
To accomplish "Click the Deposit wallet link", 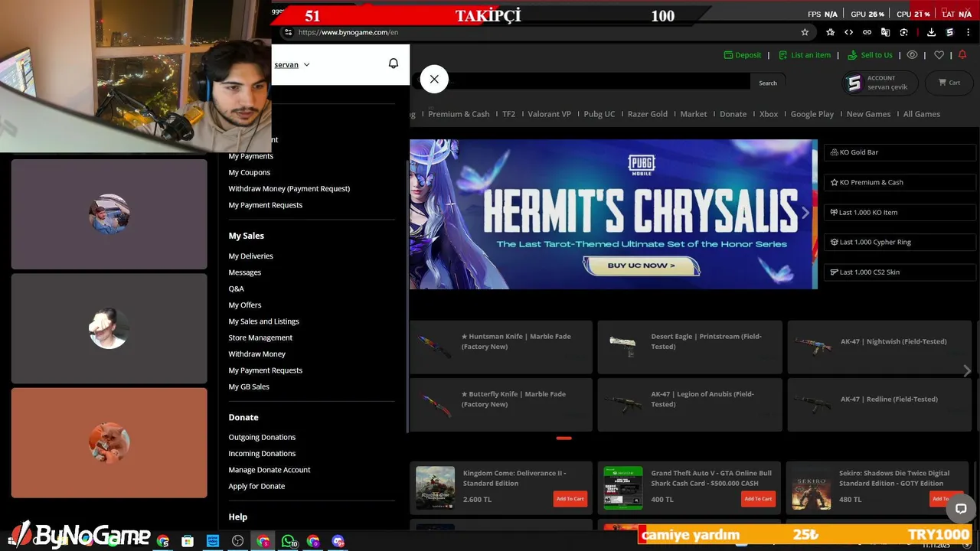I will (743, 55).
